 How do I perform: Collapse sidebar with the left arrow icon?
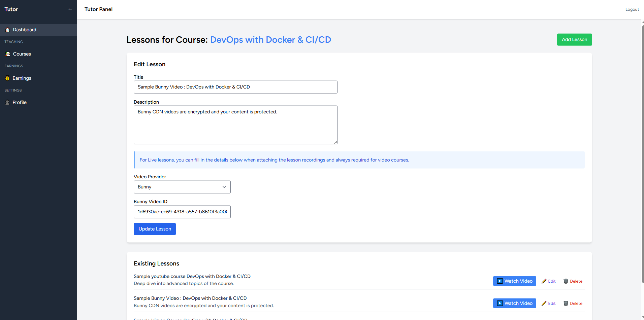click(70, 9)
